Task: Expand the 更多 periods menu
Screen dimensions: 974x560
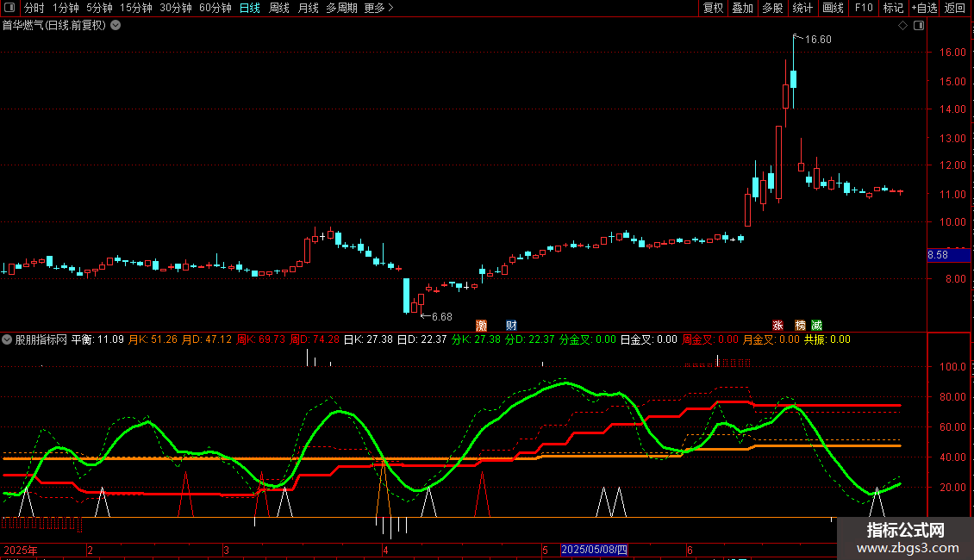Action: coord(378,8)
